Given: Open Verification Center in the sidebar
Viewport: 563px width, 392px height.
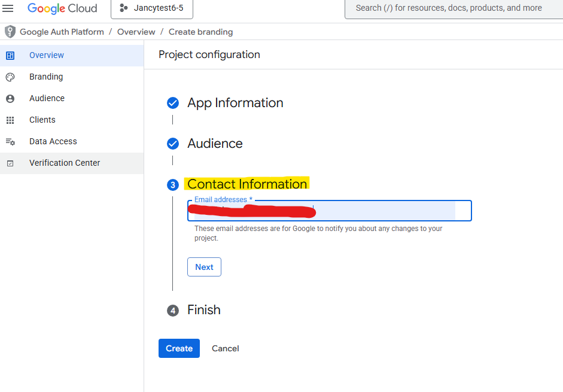Looking at the screenshot, I should tap(72, 163).
